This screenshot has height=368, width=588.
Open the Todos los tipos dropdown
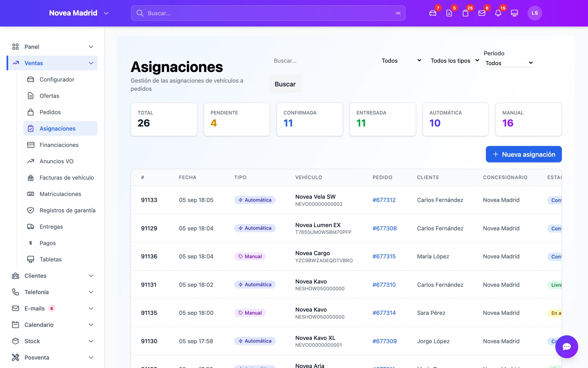pyautogui.click(x=455, y=61)
